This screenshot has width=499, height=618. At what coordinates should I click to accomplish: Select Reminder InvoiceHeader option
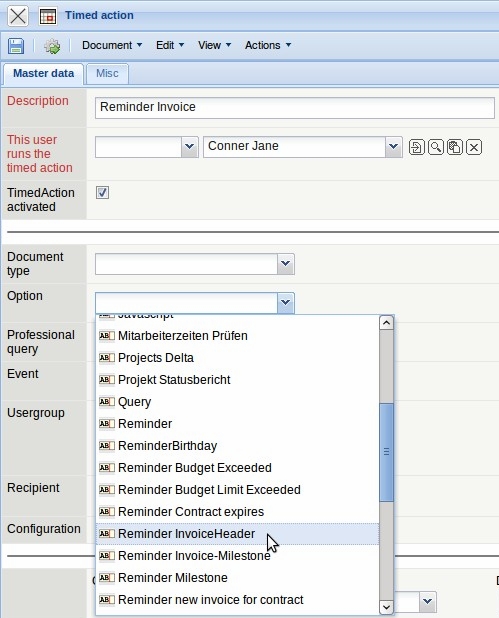pos(237,534)
